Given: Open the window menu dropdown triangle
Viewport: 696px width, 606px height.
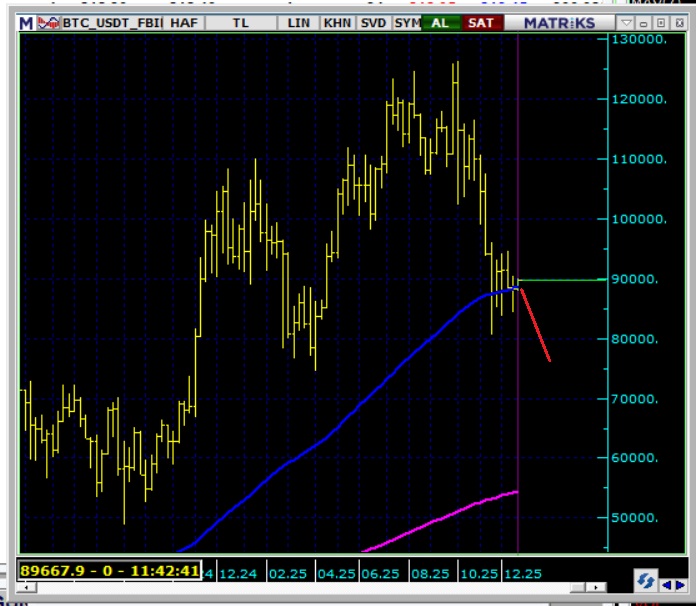Looking at the screenshot, I should click(626, 22).
